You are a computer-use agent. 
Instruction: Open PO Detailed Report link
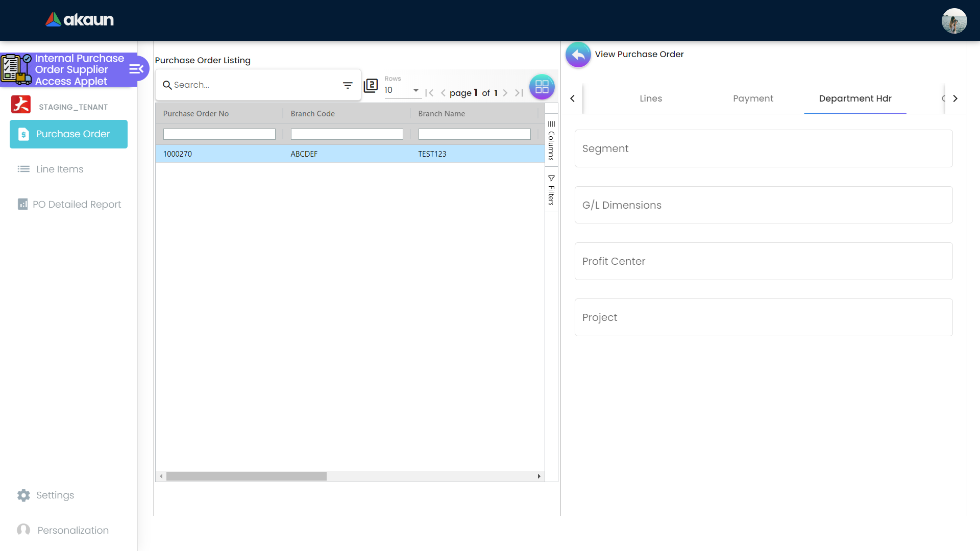(77, 204)
